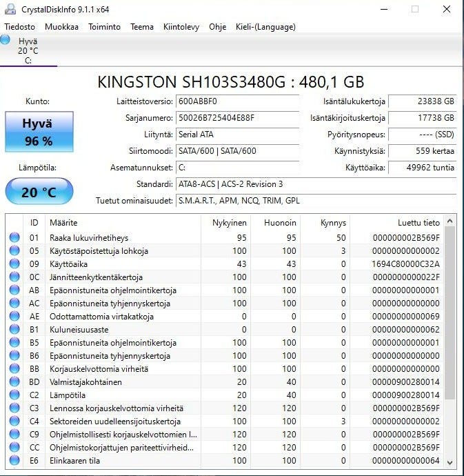Click the Isäntälukukertoja value 23838 GB

[423, 101]
